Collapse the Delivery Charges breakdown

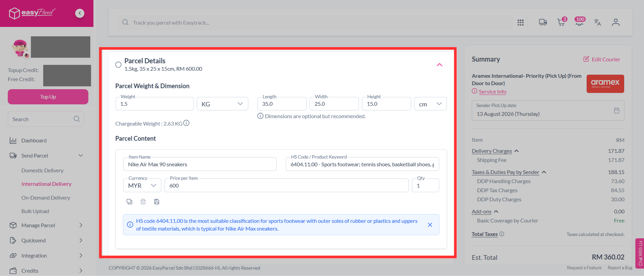click(x=517, y=151)
